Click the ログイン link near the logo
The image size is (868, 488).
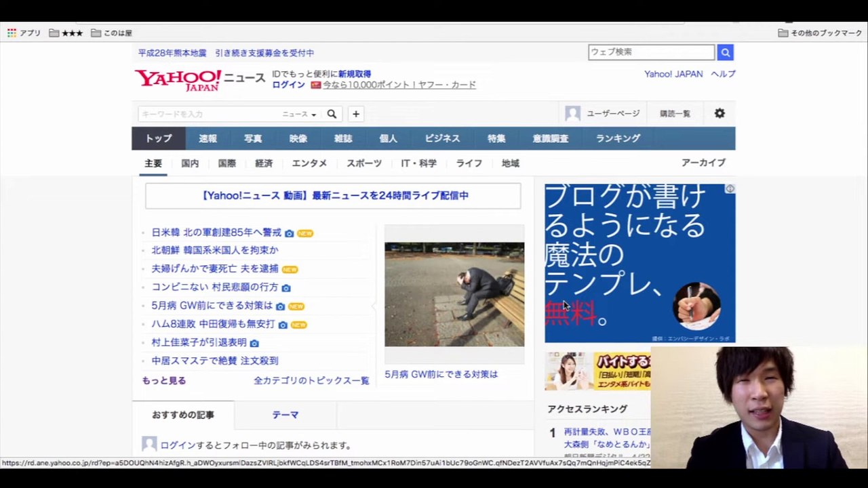coord(288,85)
